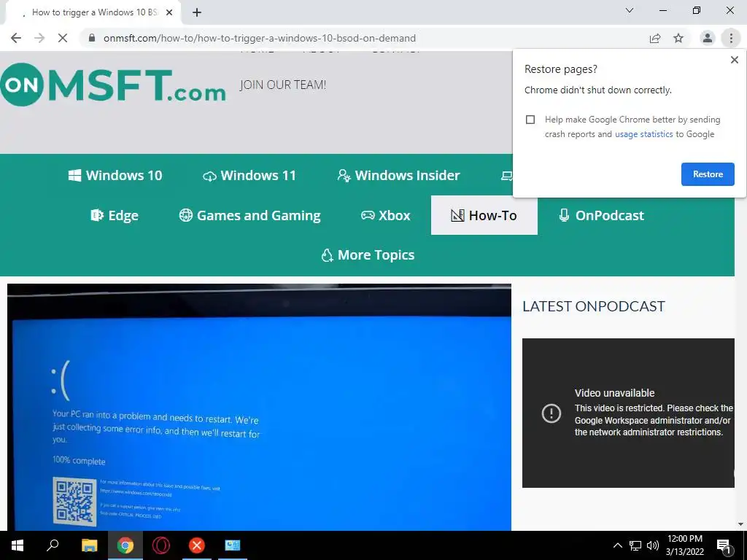Select the How-To nav item
Image resolution: width=747 pixels, height=560 pixels.
coord(484,215)
